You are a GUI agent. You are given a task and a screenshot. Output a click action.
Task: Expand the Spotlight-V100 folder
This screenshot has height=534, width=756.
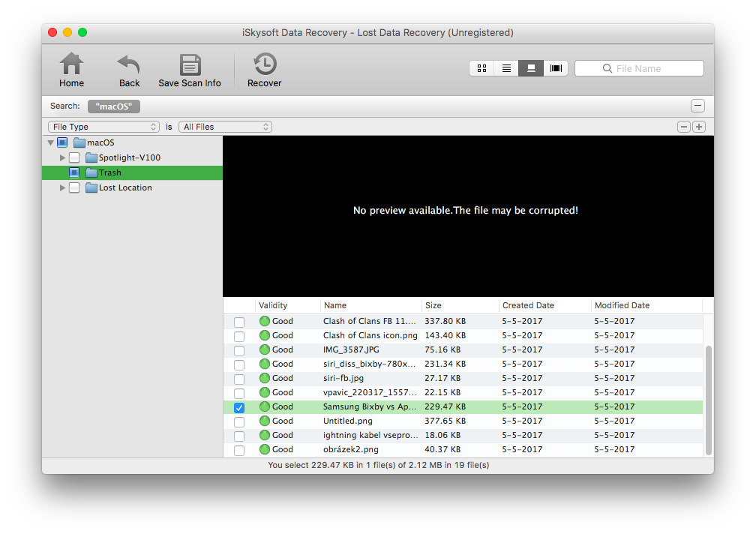point(62,157)
